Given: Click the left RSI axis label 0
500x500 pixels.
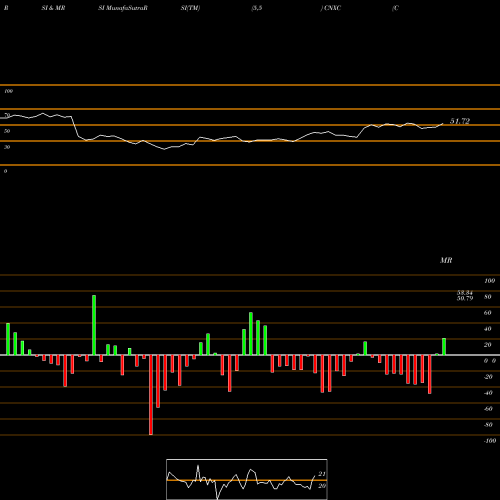Looking at the screenshot, I should point(5,171).
